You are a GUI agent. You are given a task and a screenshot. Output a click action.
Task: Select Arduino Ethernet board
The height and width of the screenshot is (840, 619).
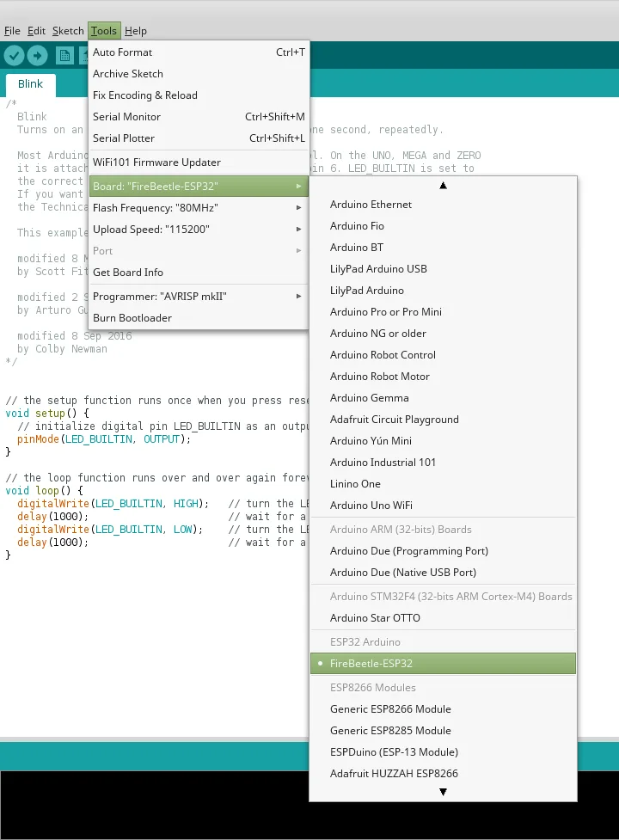[443, 205]
